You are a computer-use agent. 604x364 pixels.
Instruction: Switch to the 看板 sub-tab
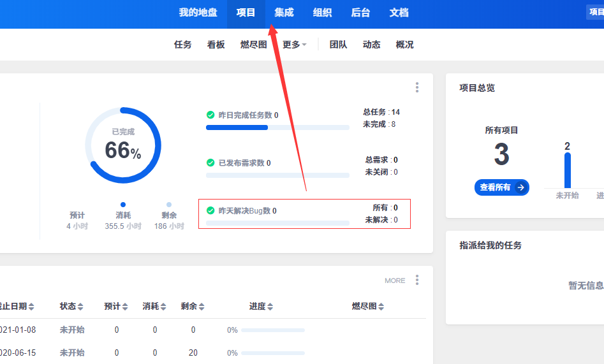(216, 45)
